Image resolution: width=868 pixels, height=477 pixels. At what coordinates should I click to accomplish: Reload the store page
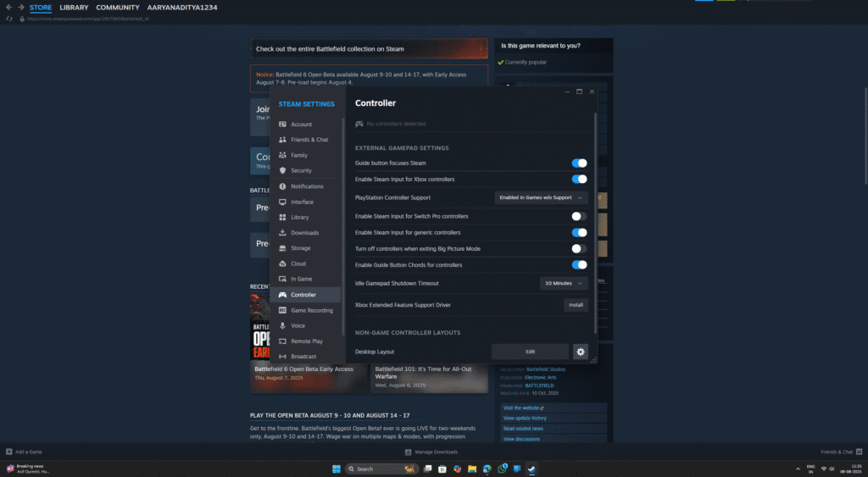8,19
